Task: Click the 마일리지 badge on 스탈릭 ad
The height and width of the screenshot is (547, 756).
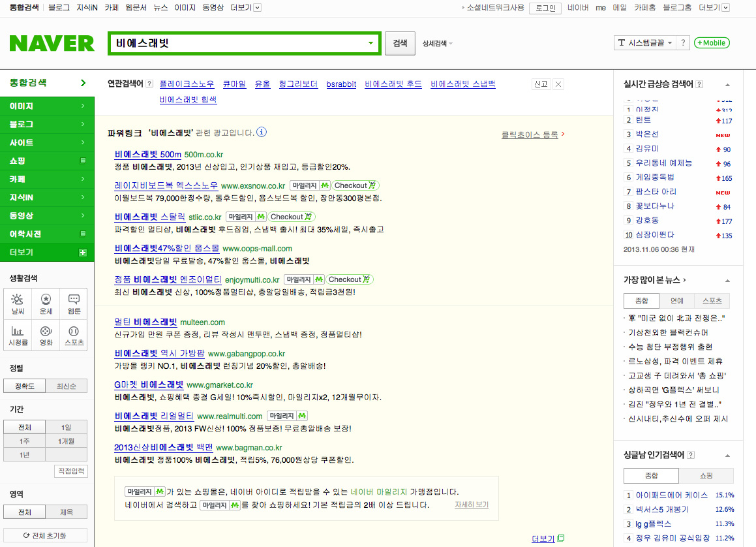Action: tap(246, 217)
